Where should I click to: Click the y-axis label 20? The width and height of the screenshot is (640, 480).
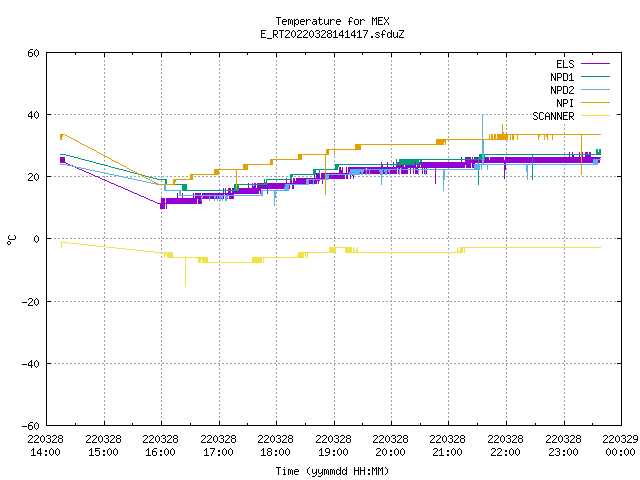coord(33,177)
